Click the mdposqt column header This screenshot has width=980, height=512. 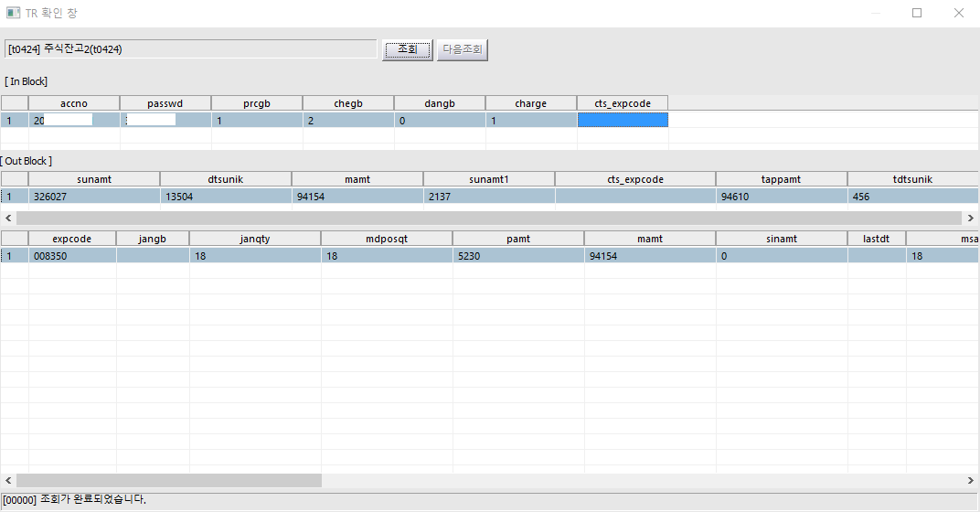click(387, 239)
